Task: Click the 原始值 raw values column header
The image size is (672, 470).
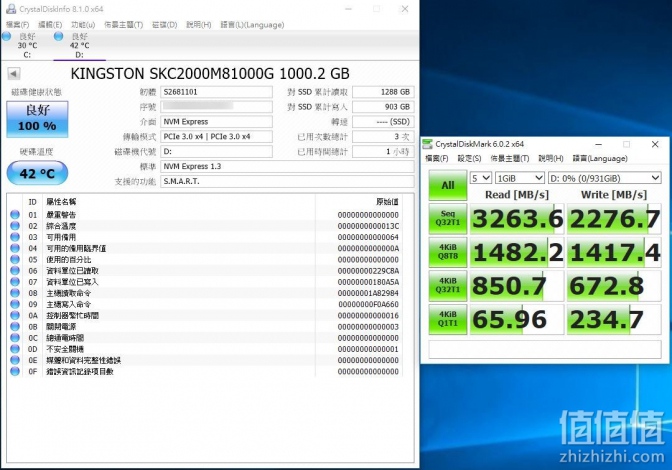Action: point(387,202)
